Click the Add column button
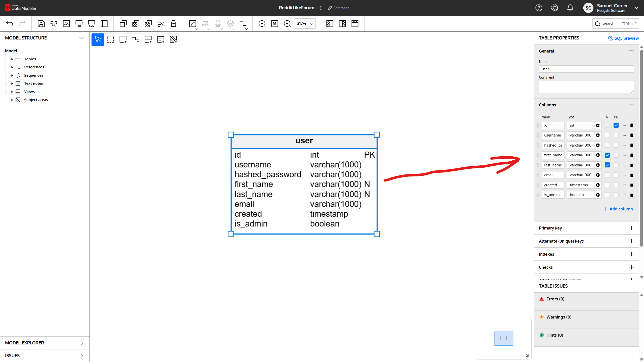Screen dimensions: 644x362 point(618,209)
